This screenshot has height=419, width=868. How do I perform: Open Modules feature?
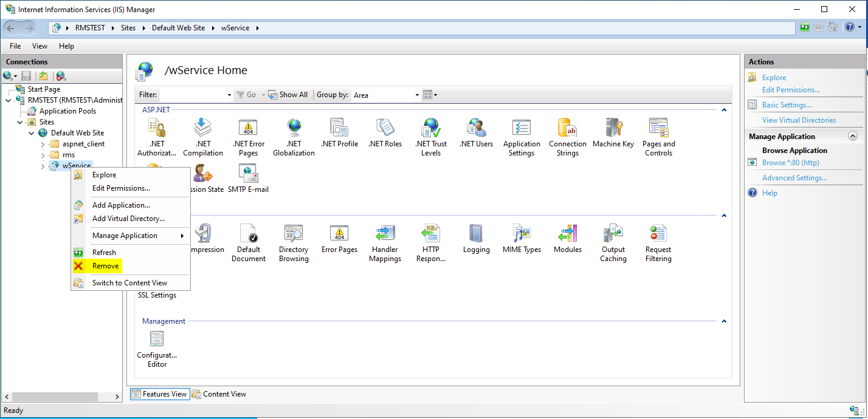pos(568,239)
